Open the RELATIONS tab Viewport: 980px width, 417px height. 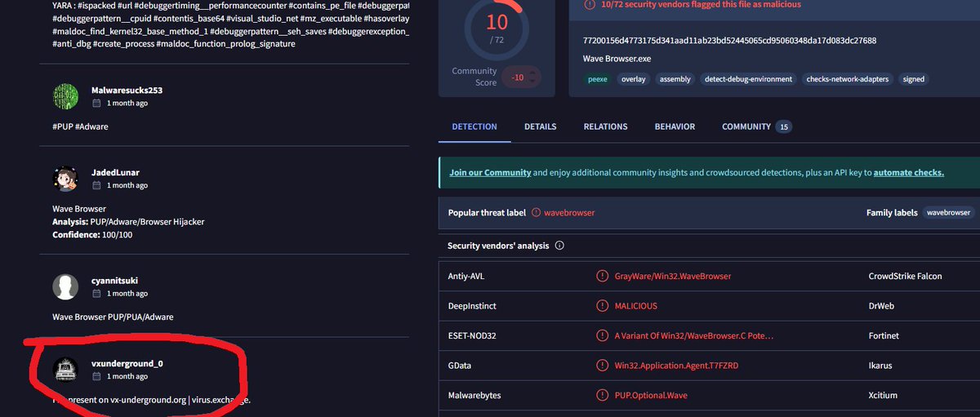pos(605,126)
